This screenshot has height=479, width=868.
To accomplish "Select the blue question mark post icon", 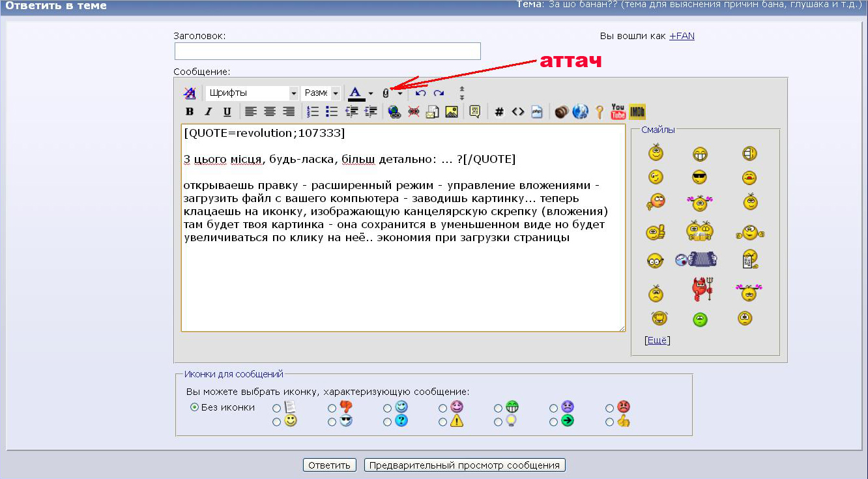I will [x=388, y=422].
